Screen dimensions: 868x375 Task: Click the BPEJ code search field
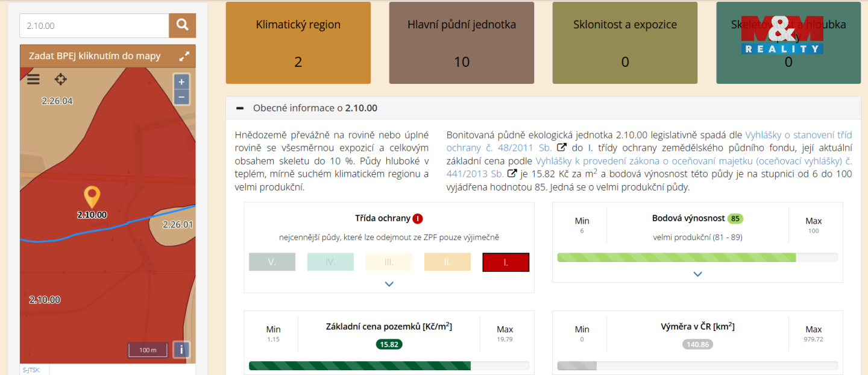click(94, 26)
